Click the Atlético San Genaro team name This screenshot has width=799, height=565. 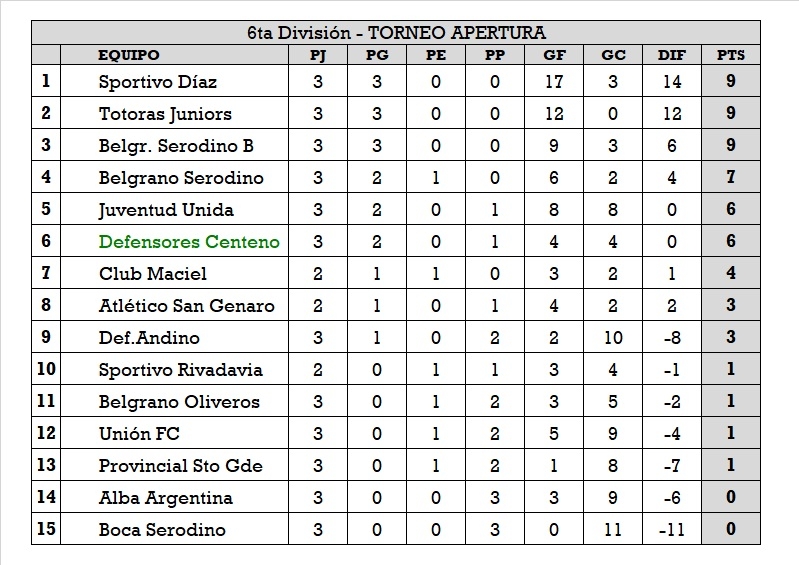coord(186,306)
